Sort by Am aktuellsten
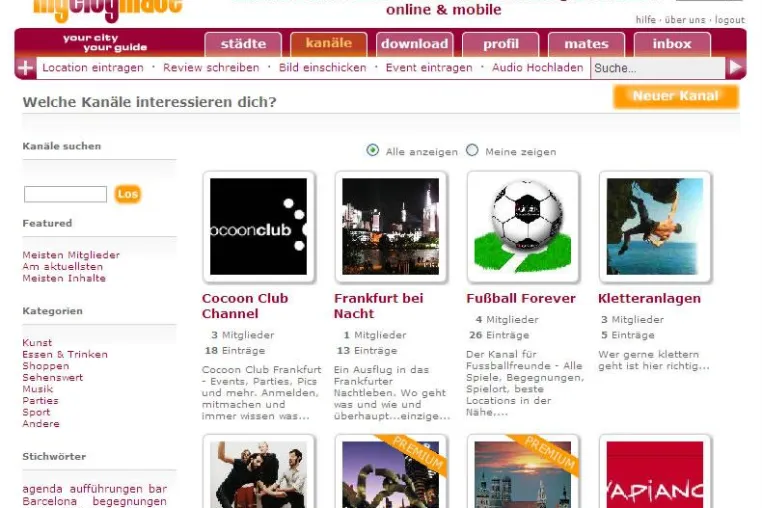 [x=63, y=266]
